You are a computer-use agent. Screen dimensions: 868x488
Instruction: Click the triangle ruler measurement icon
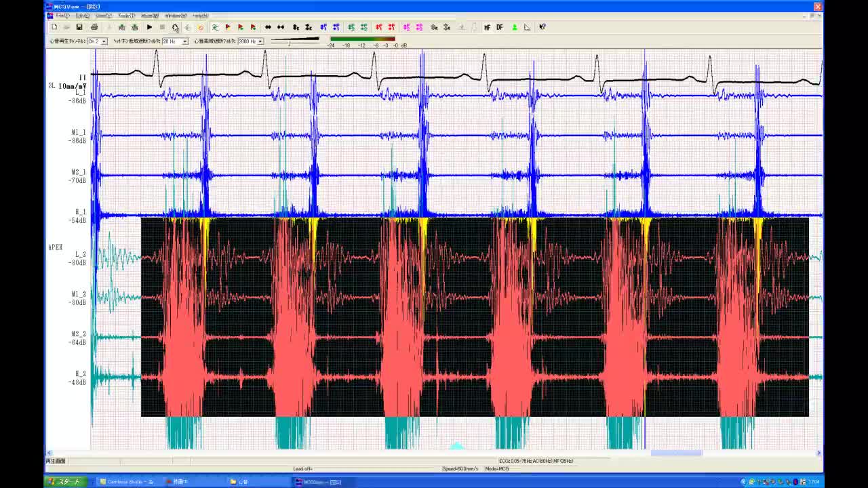click(527, 27)
